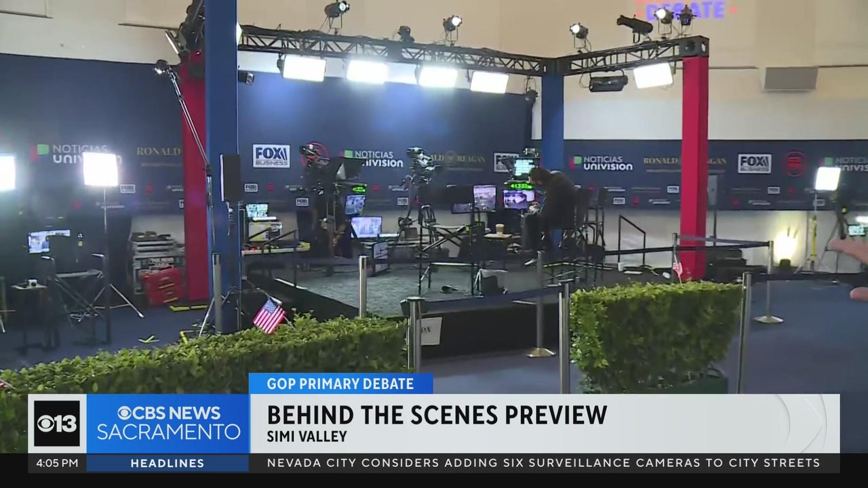Click the CBS News Sacramento logo
This screenshot has height=488, width=868.
click(168, 423)
